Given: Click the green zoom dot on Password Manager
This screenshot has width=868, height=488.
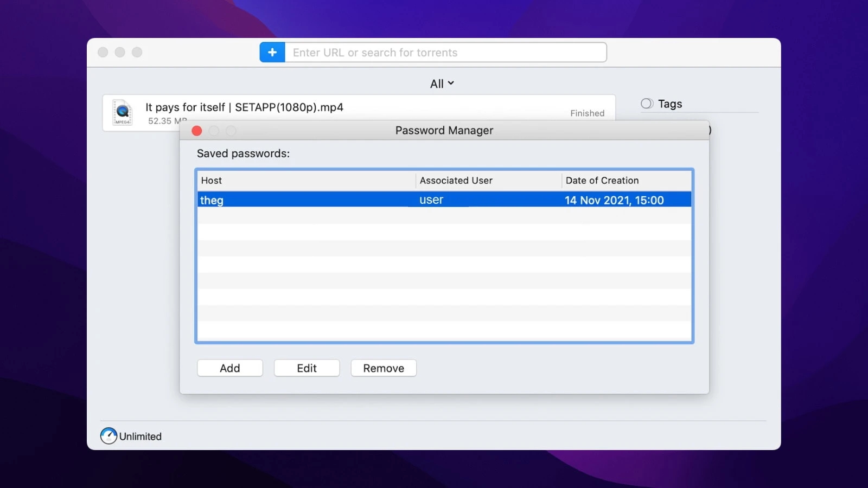Looking at the screenshot, I should point(231,131).
